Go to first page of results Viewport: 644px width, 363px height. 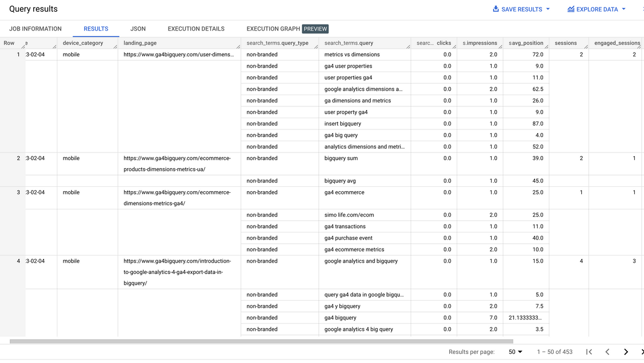(589, 352)
